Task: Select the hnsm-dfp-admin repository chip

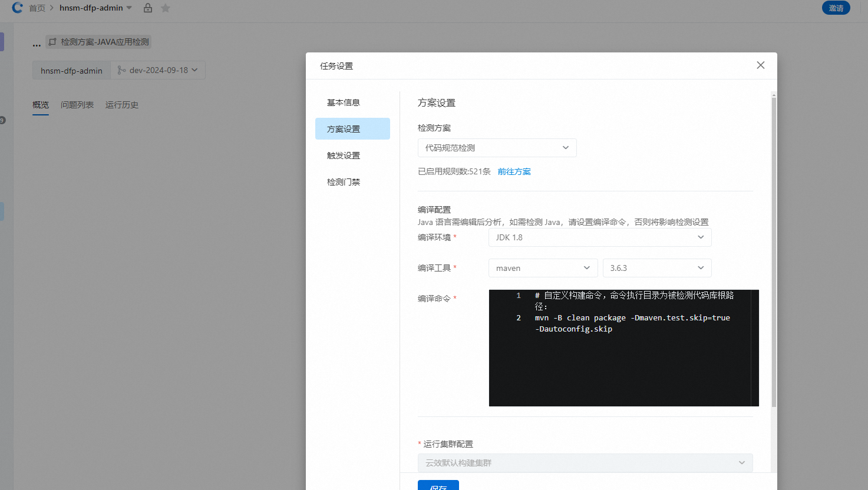Action: pos(71,70)
